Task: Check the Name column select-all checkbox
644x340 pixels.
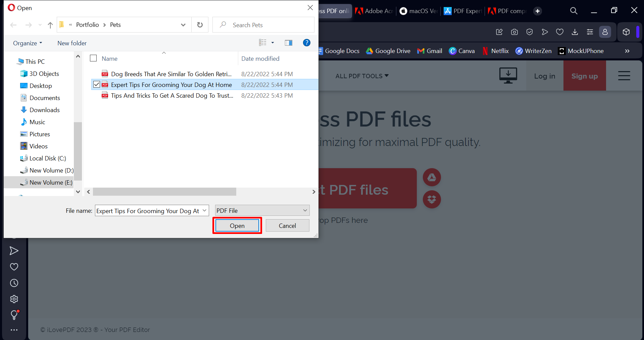Action: pos(93,58)
